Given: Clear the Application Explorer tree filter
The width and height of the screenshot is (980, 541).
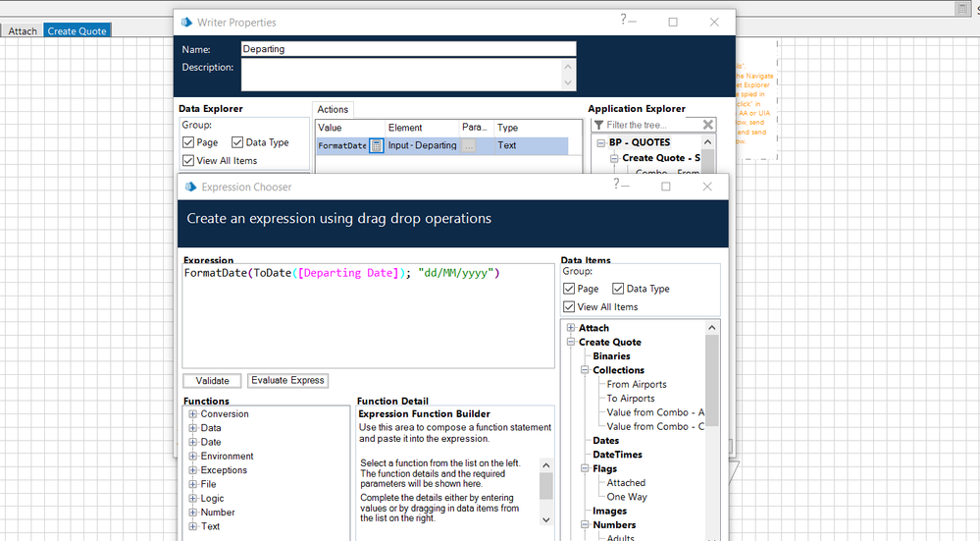Looking at the screenshot, I should coord(708,125).
